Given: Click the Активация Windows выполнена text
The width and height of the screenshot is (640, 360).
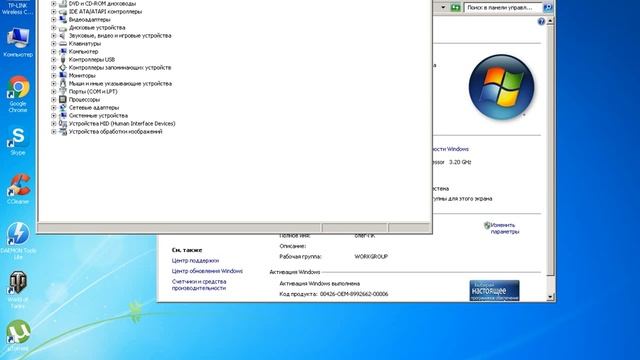Looking at the screenshot, I should [x=320, y=283].
